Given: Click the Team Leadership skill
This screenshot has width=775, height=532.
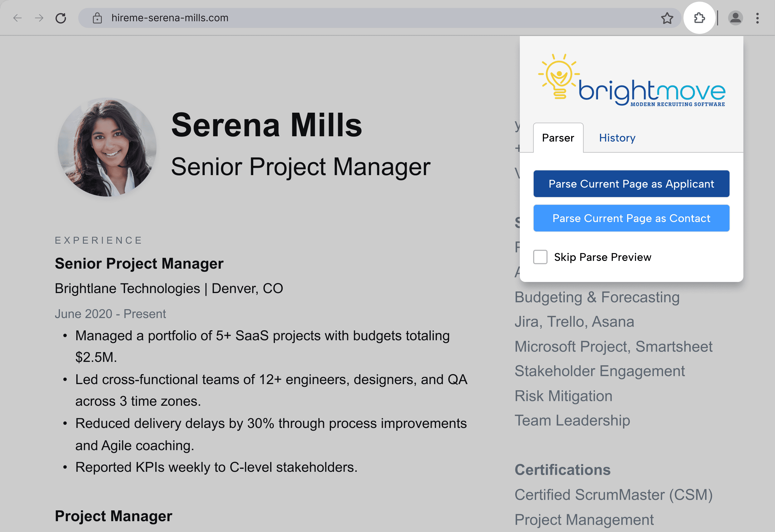Looking at the screenshot, I should [572, 421].
